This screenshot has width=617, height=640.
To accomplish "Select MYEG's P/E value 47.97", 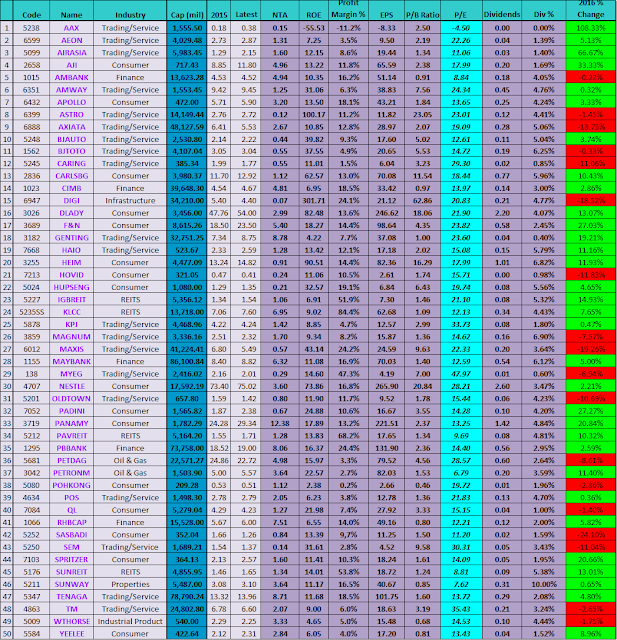I will click(x=461, y=374).
